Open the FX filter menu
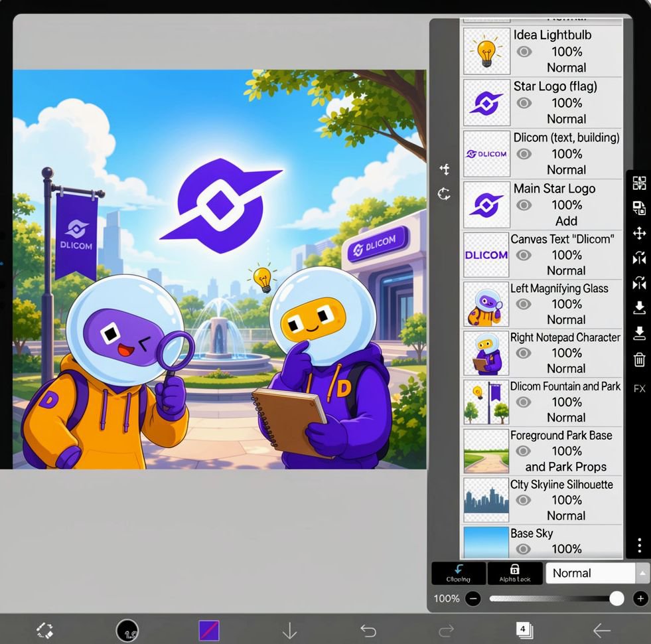 pyautogui.click(x=639, y=389)
